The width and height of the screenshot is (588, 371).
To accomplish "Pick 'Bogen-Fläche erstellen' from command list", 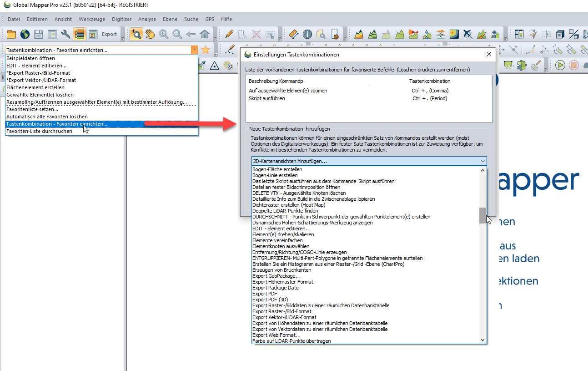I will (366, 169).
